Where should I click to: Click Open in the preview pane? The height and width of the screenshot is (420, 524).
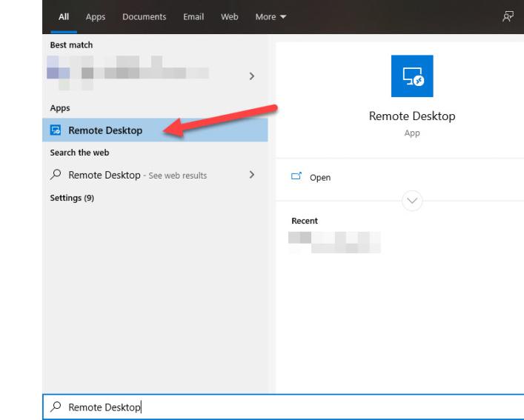click(320, 177)
